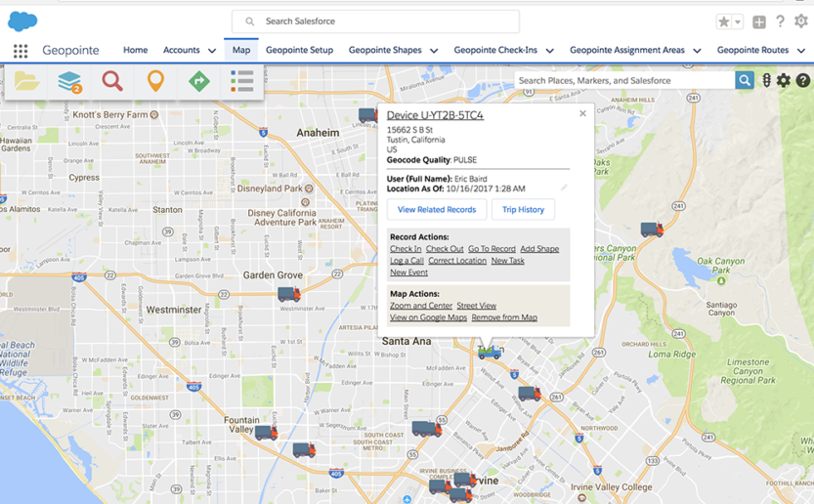Expand the Geopointe Routes dropdown

point(801,51)
